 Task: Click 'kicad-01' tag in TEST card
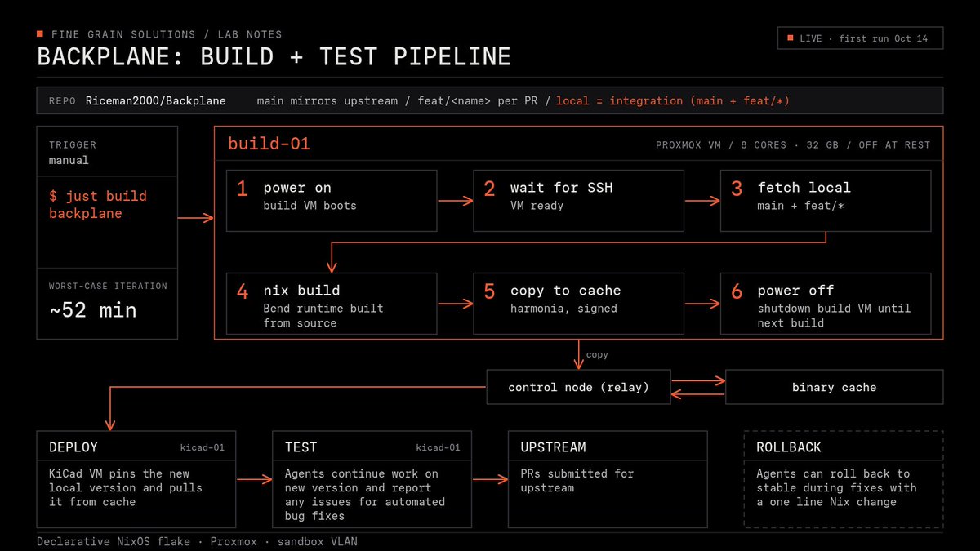click(x=438, y=447)
